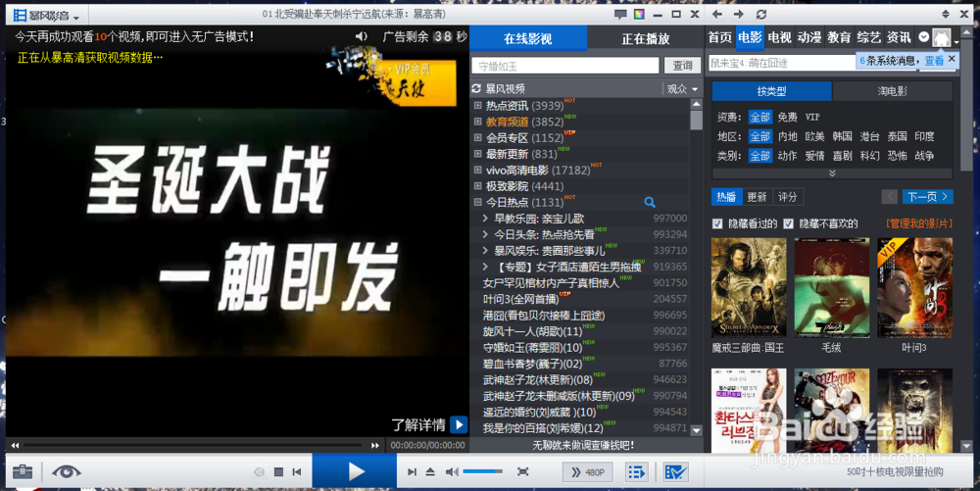Mute the ad using top speaker icon
The image size is (980, 491).
(x=362, y=36)
